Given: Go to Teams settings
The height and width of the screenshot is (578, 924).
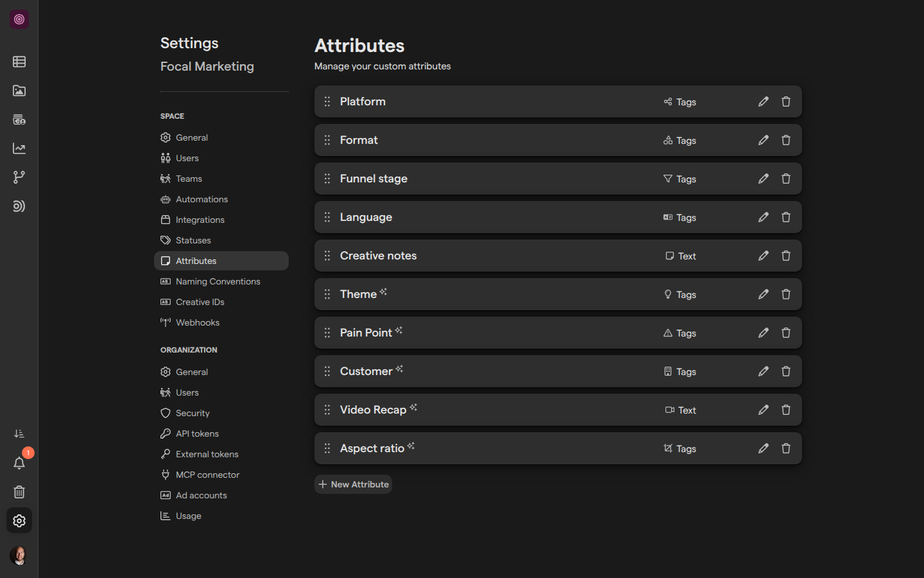Looking at the screenshot, I should pos(221,179).
